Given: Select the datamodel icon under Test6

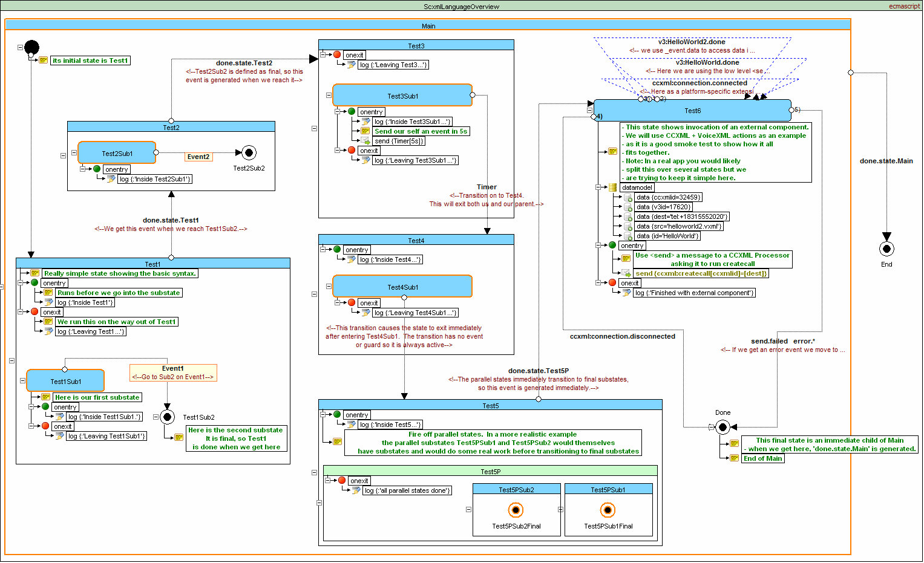Looking at the screenshot, I should tap(612, 187).
